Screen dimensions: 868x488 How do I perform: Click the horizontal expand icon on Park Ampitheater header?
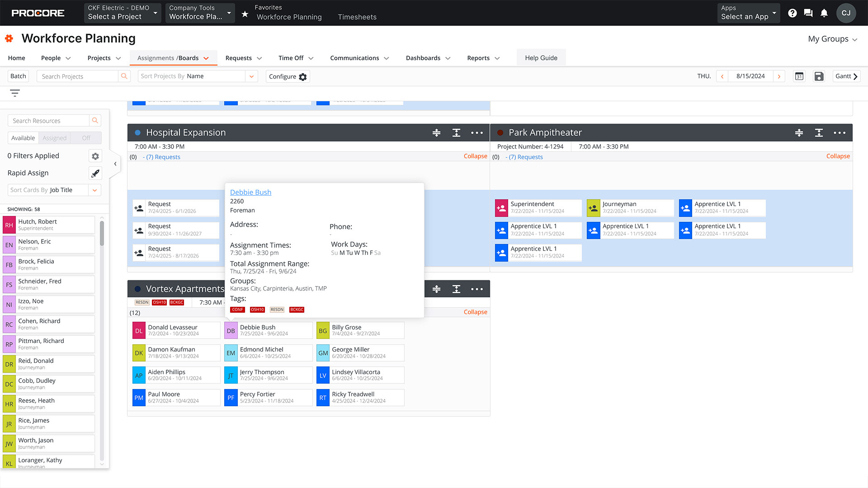click(799, 132)
